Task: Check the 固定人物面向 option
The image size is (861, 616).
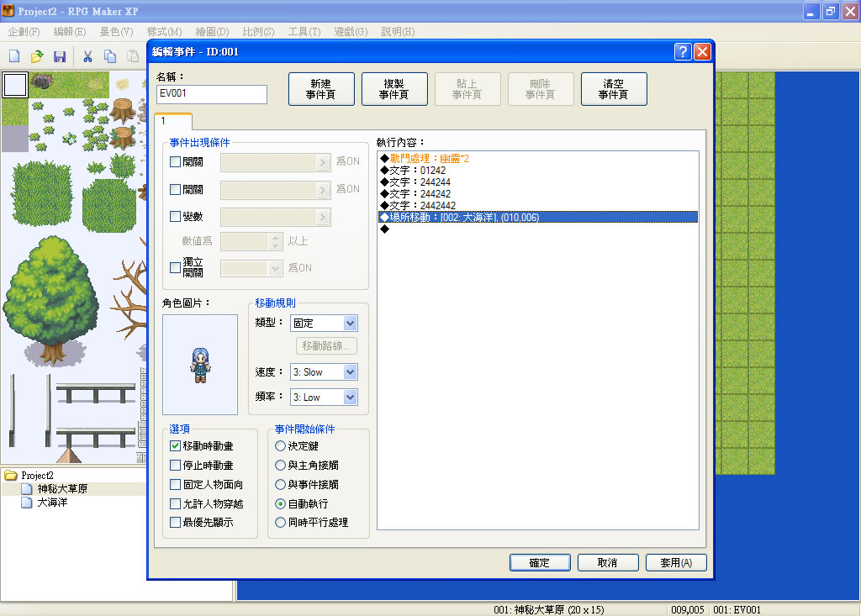Action: [175, 484]
